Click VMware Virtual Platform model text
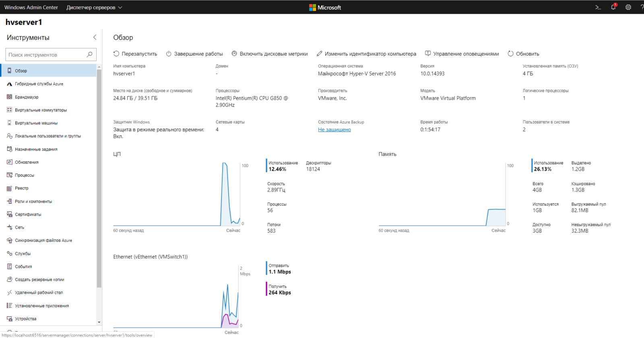The width and height of the screenshot is (644, 338). click(448, 98)
